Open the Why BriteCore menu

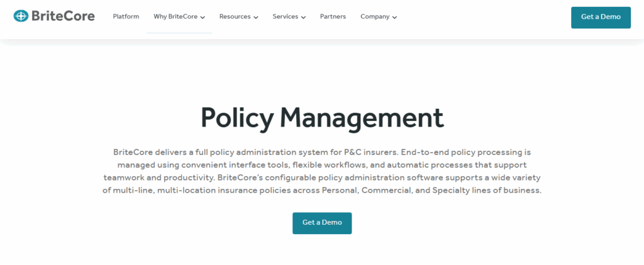(x=175, y=17)
